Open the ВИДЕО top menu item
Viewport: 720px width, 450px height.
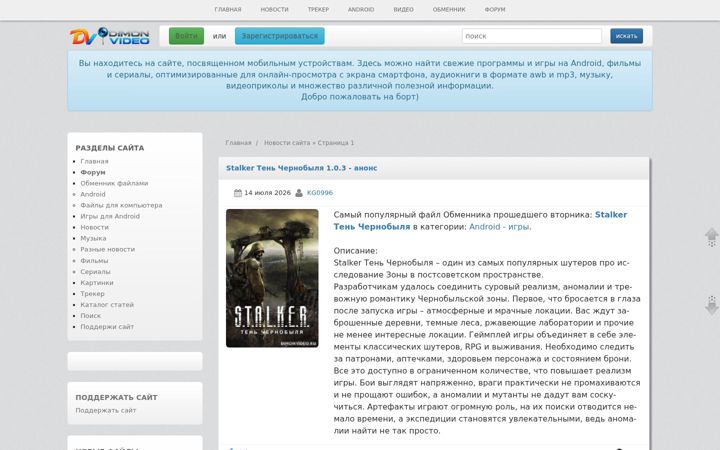click(x=404, y=9)
